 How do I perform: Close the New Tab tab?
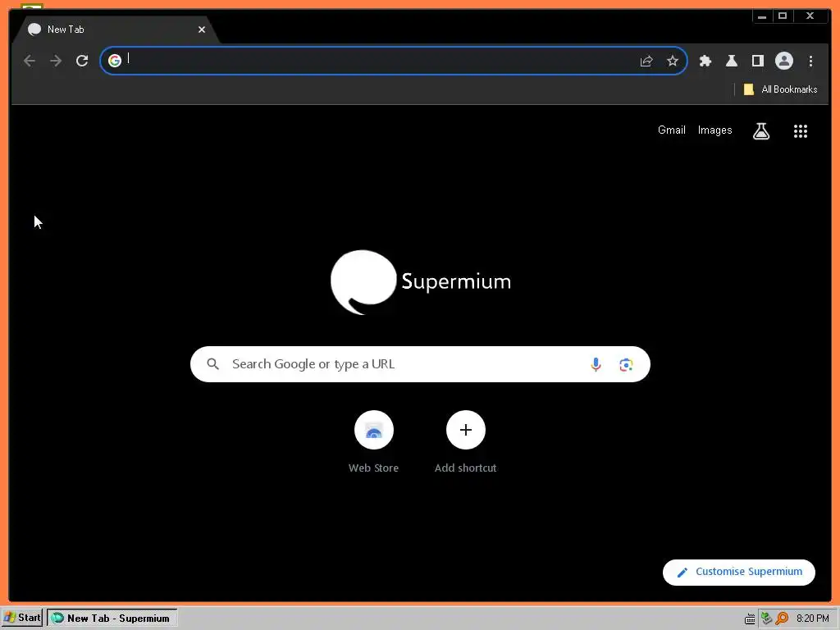(x=202, y=30)
